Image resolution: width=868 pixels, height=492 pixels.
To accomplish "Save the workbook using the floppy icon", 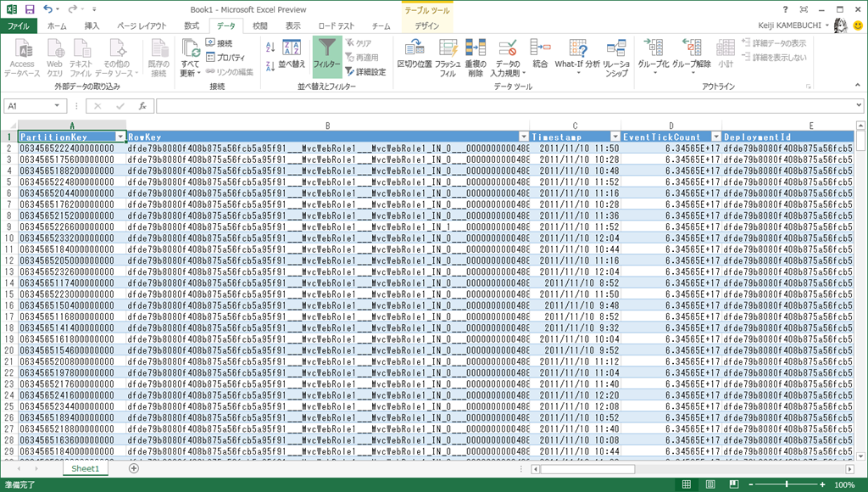I will [x=30, y=8].
